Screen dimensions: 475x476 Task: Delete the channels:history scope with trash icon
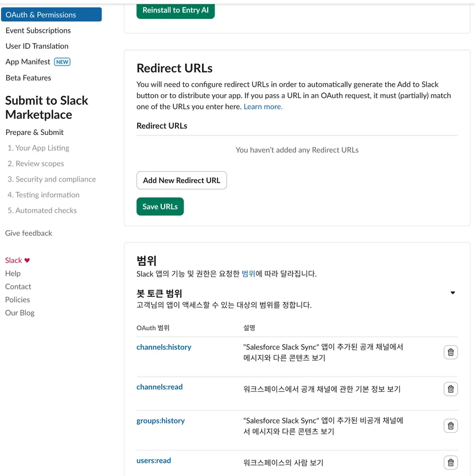[x=450, y=352]
